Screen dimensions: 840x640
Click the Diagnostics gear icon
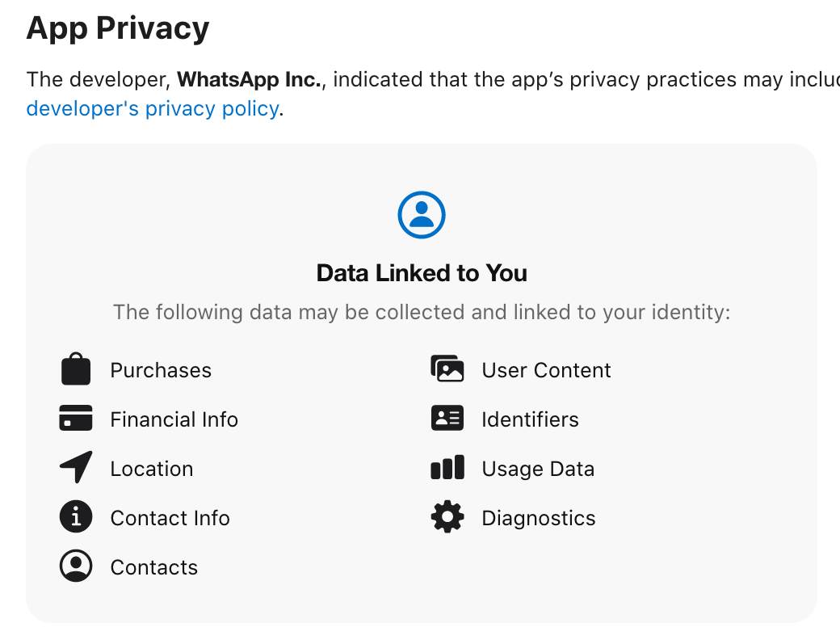[x=447, y=516]
